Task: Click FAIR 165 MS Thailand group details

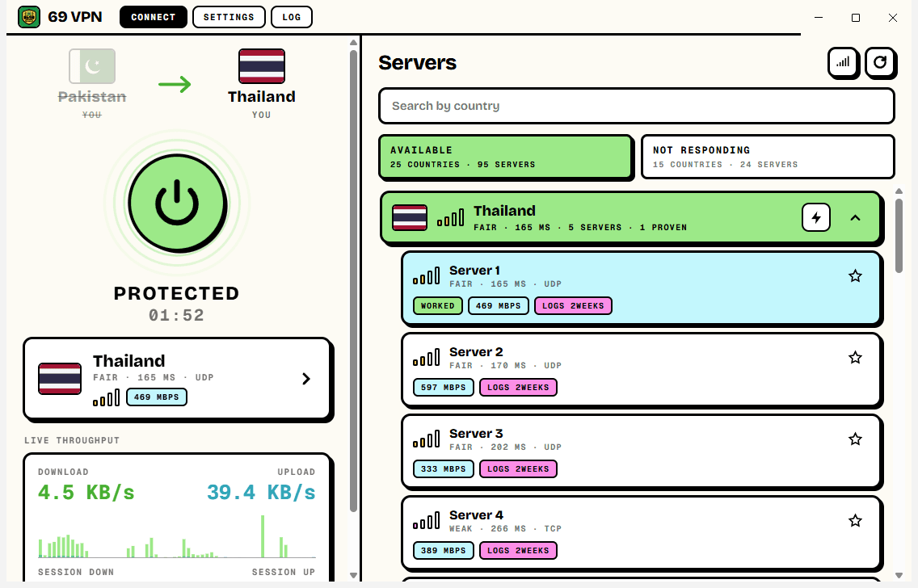Action: [x=580, y=227]
